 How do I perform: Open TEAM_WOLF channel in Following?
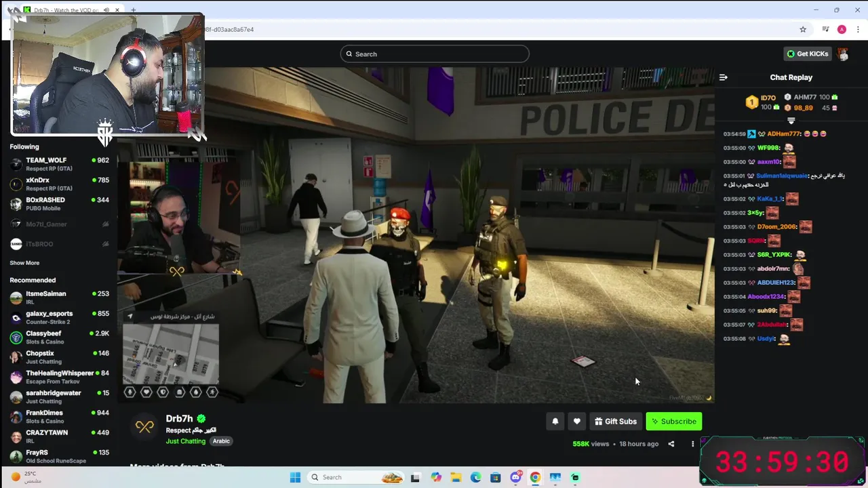tap(60, 164)
